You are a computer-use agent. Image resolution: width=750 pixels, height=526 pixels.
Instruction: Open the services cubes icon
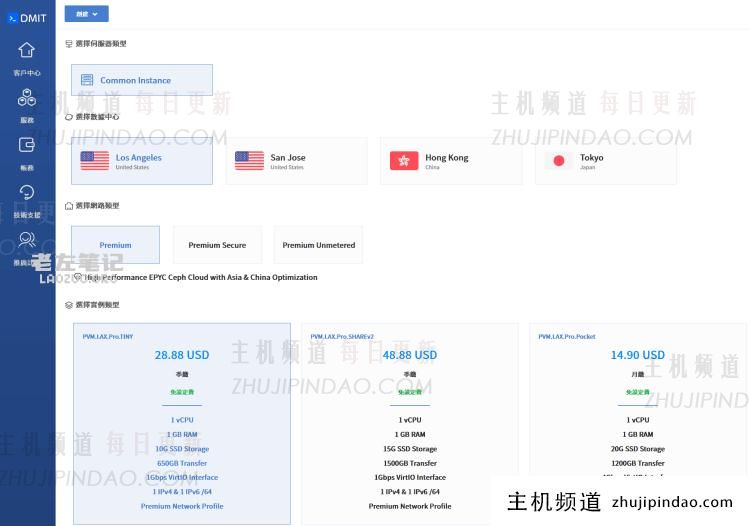coord(26,98)
